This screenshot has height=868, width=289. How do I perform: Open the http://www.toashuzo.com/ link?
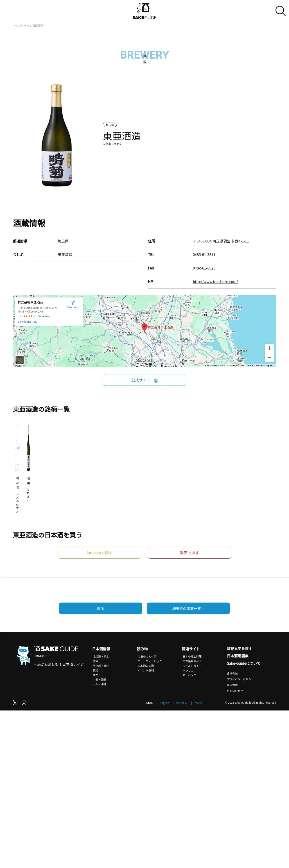(x=215, y=282)
